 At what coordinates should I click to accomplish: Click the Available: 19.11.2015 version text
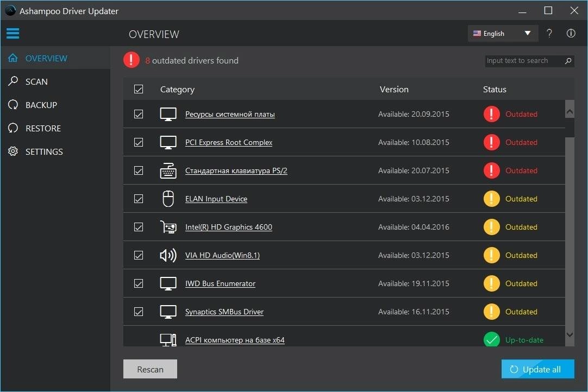coord(414,284)
